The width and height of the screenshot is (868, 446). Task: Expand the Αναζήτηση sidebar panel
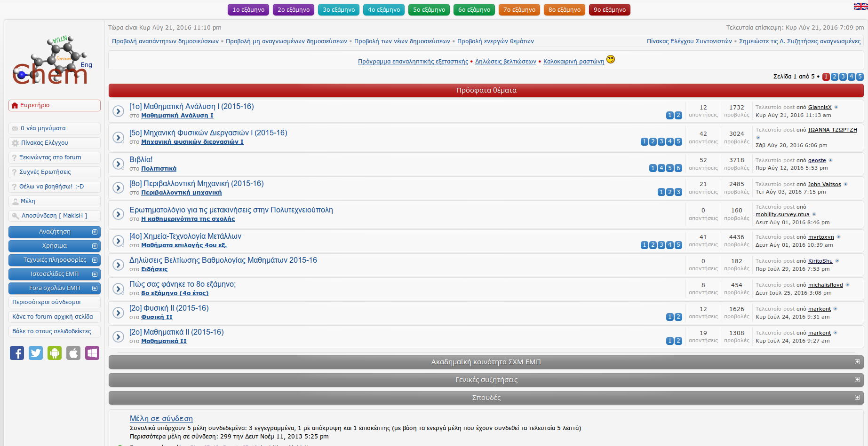(x=95, y=232)
